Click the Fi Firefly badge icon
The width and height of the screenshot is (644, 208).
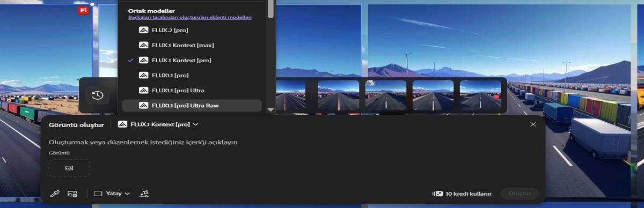pyautogui.click(x=83, y=10)
